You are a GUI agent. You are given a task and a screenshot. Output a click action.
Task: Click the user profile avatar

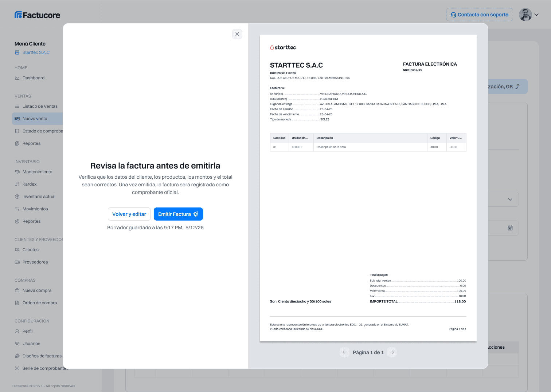click(x=525, y=15)
